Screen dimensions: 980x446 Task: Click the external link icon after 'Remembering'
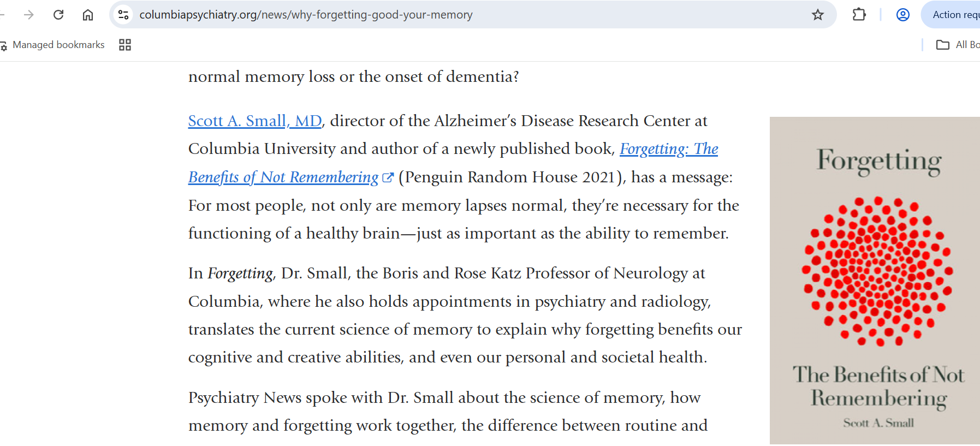coord(388,177)
